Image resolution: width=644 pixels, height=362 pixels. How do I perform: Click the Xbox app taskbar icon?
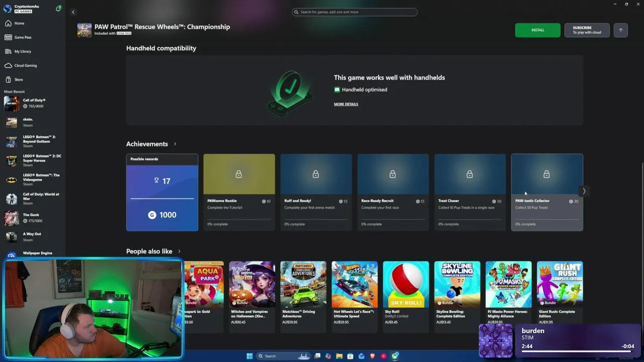point(395,356)
